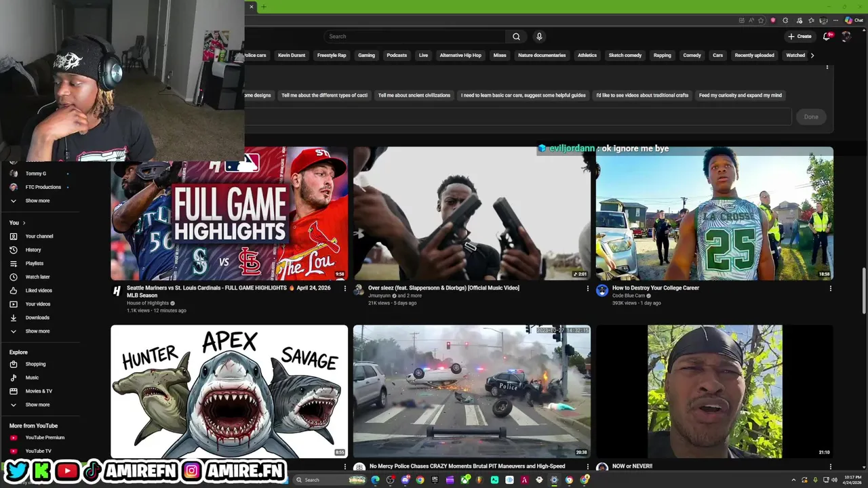Click the Create button
868x488 pixels.
click(800, 37)
